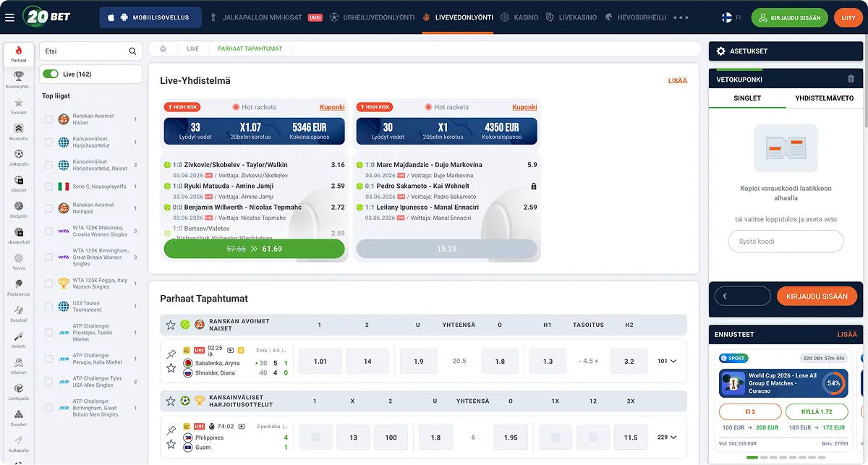Pick Ei 2 prediction option
Image resolution: width=868 pixels, height=465 pixels.
coord(750,411)
